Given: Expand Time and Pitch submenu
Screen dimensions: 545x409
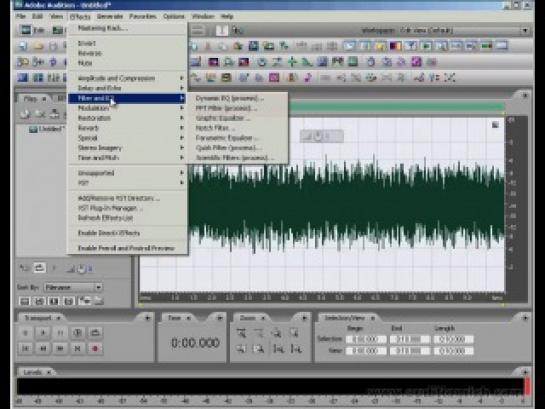Looking at the screenshot, I should click(x=127, y=158).
